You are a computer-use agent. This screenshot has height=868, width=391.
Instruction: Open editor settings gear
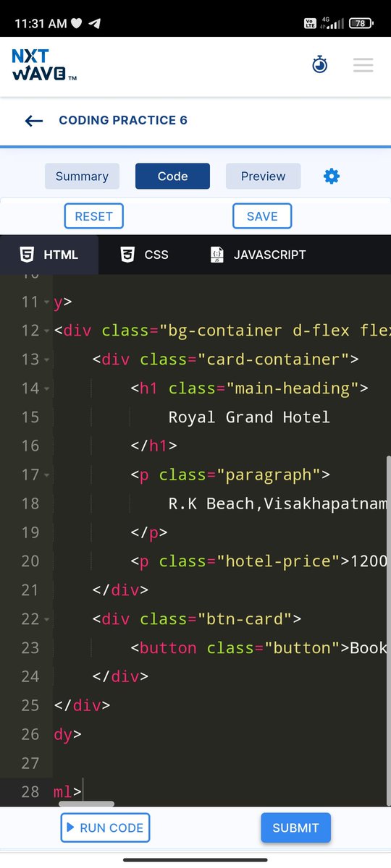pyautogui.click(x=332, y=176)
